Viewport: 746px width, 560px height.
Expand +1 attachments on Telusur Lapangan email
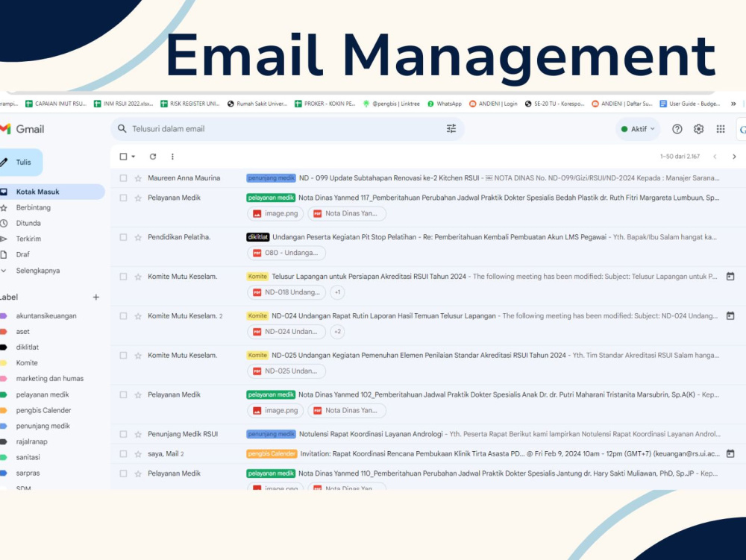[x=337, y=292]
